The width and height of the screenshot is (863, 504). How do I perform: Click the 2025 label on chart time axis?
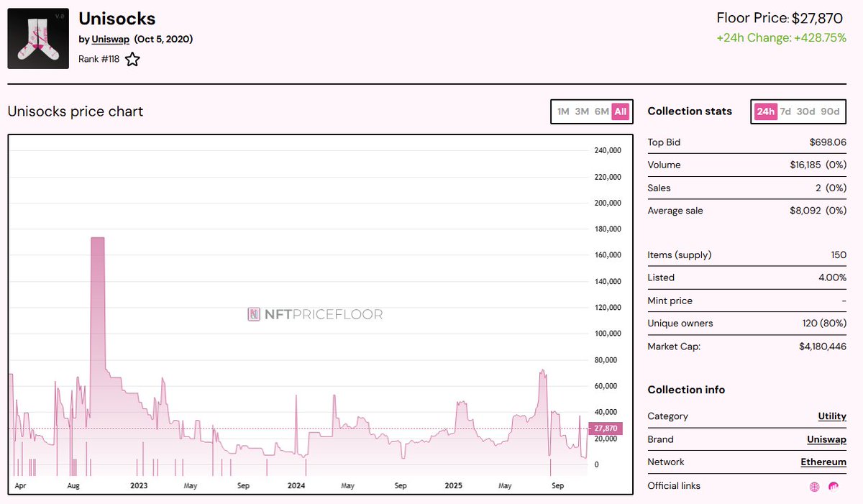pyautogui.click(x=453, y=486)
